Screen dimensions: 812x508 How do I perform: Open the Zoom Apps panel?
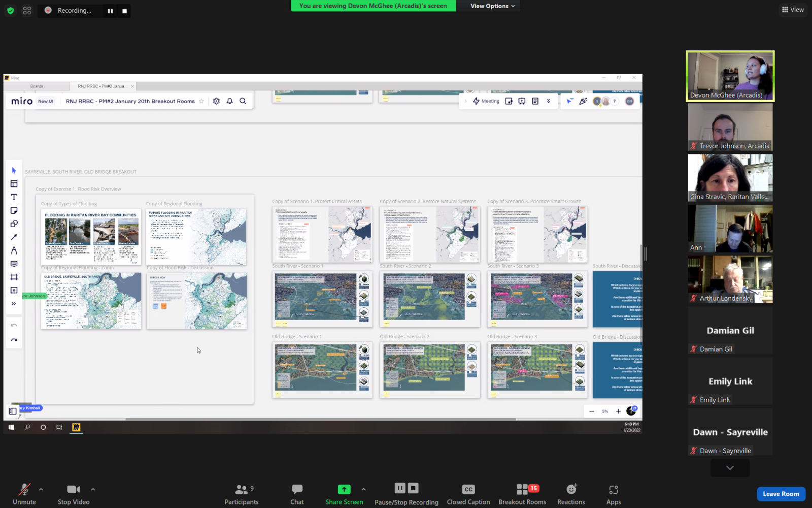613,493
